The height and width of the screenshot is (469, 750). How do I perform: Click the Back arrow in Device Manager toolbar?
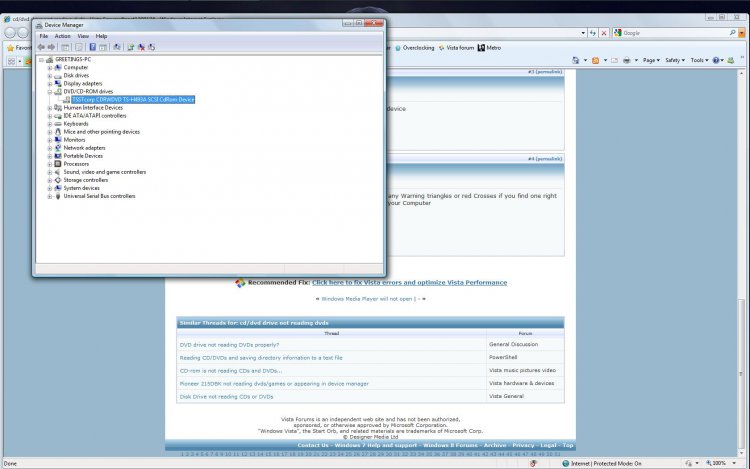coord(41,47)
